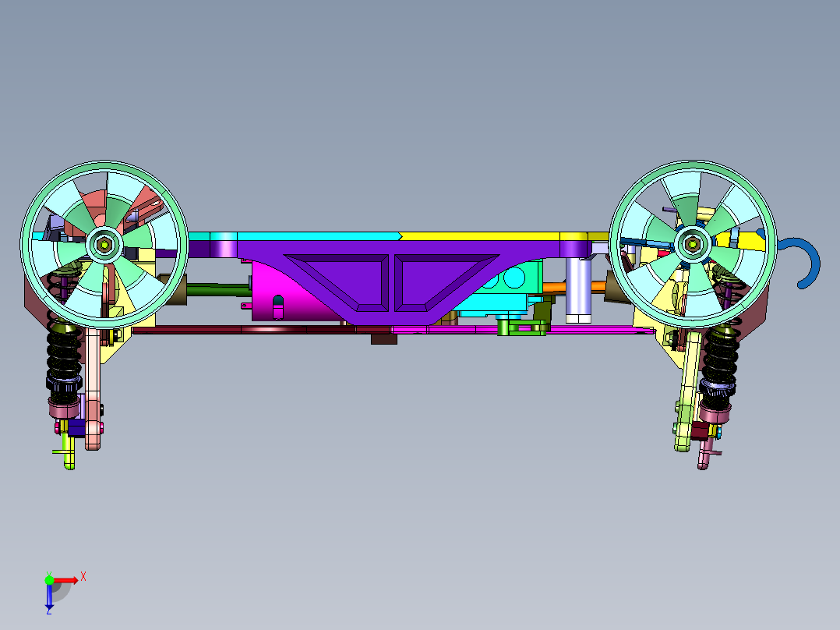Click the Z axis of the coordinate triad

click(49, 596)
